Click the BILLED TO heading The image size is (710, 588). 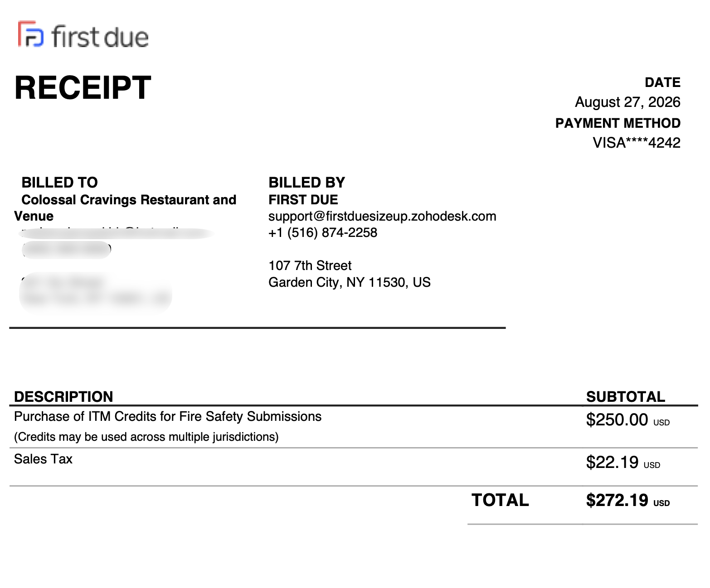[60, 183]
